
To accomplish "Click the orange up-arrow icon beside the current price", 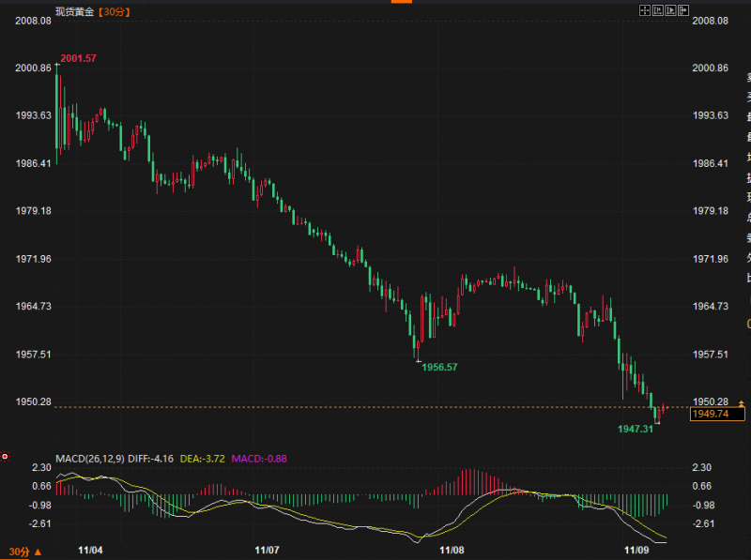I will pos(742,403).
